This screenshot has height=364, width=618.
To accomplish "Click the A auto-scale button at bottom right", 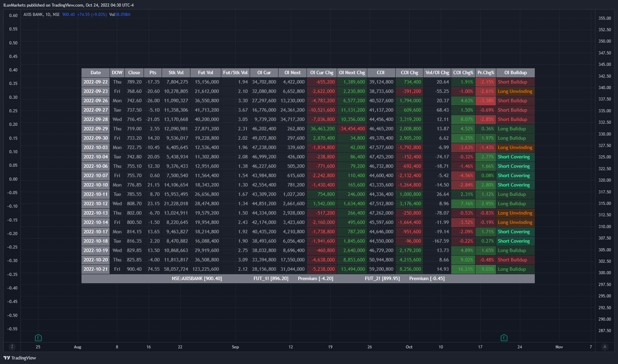I will (x=605, y=347).
